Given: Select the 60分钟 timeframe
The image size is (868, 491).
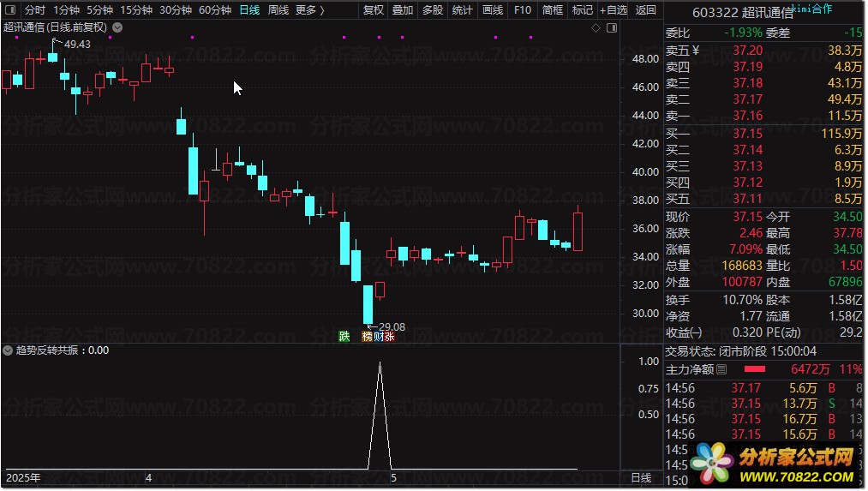Looking at the screenshot, I should [215, 10].
